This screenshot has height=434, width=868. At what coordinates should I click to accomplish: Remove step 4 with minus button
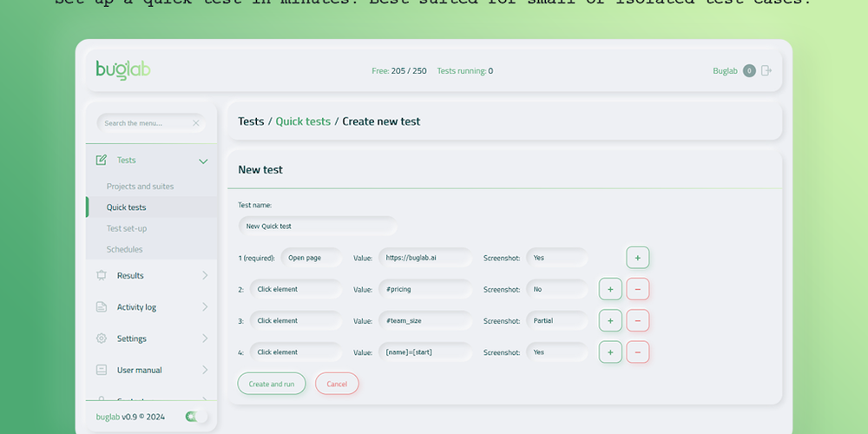click(x=638, y=352)
